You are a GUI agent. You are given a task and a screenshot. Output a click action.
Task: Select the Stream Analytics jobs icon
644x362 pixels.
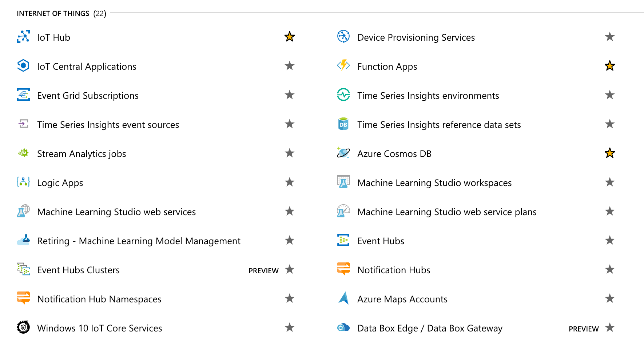pyautogui.click(x=23, y=153)
